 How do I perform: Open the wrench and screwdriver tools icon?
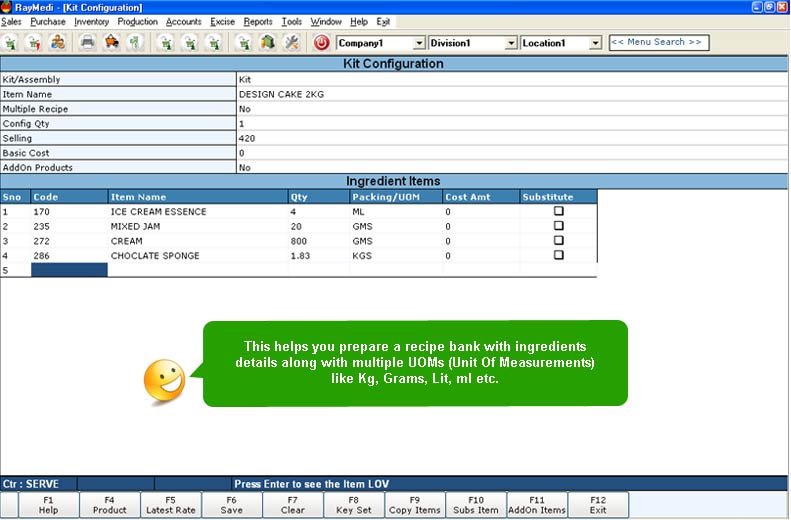(292, 42)
